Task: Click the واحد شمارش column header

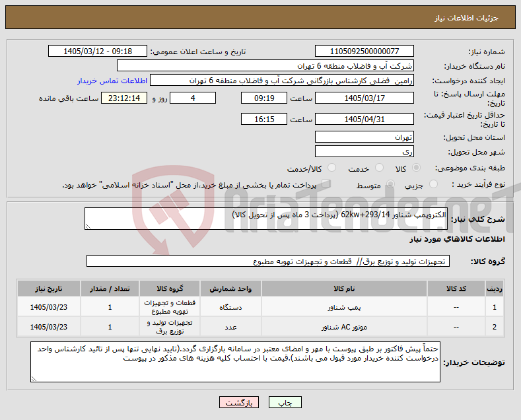Action: 230,289
